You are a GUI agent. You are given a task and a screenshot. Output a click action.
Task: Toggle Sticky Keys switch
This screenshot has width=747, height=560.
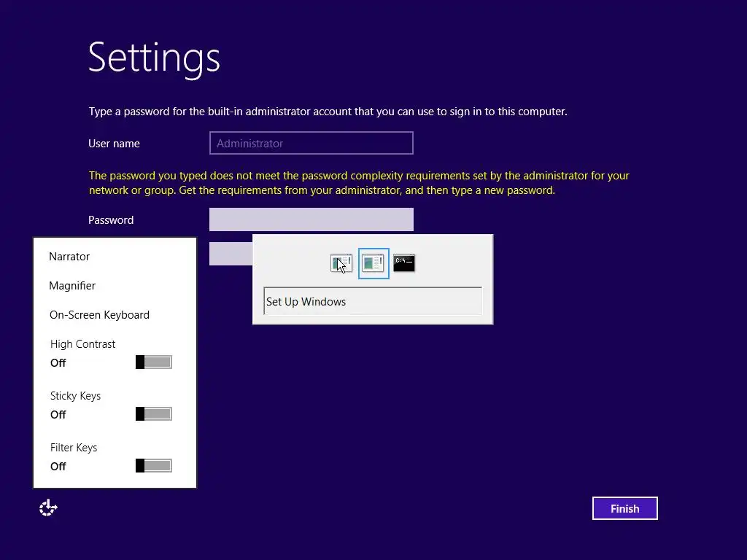(153, 414)
